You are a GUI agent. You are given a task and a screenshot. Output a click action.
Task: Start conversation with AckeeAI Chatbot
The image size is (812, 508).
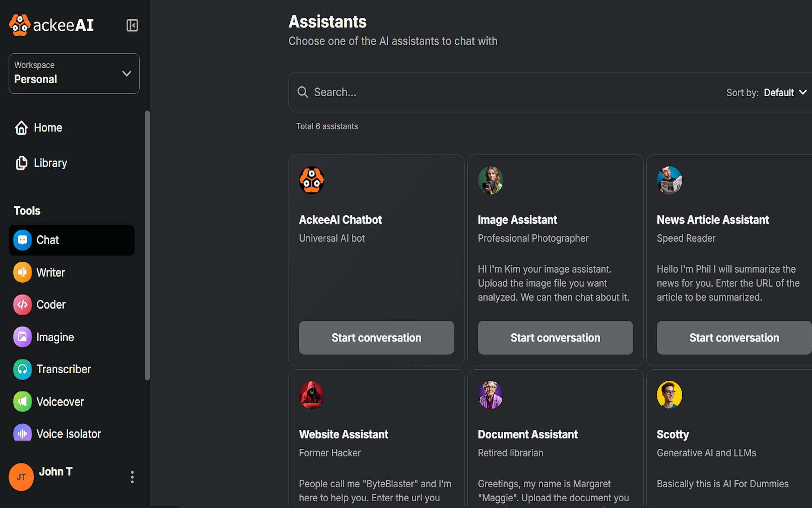376,338
